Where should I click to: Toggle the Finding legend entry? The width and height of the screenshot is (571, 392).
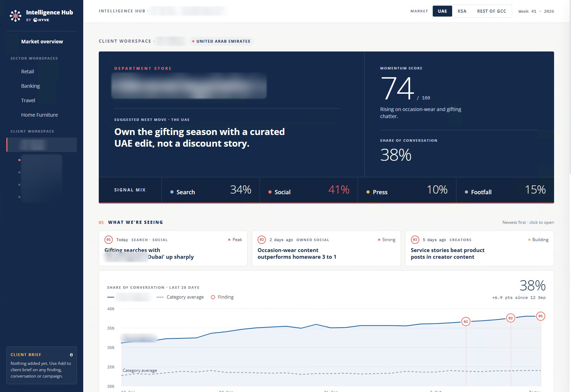point(222,297)
